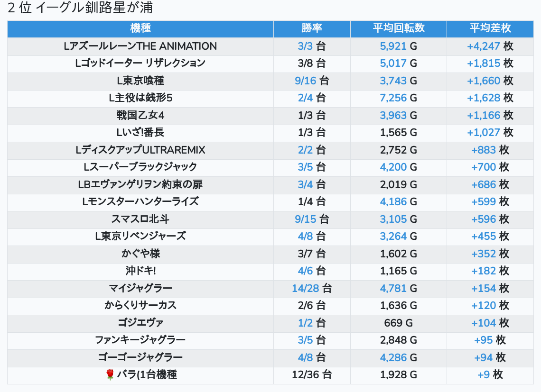This screenshot has width=541, height=392.
Task: Click the 7,256 average spins value
Action: tap(393, 98)
